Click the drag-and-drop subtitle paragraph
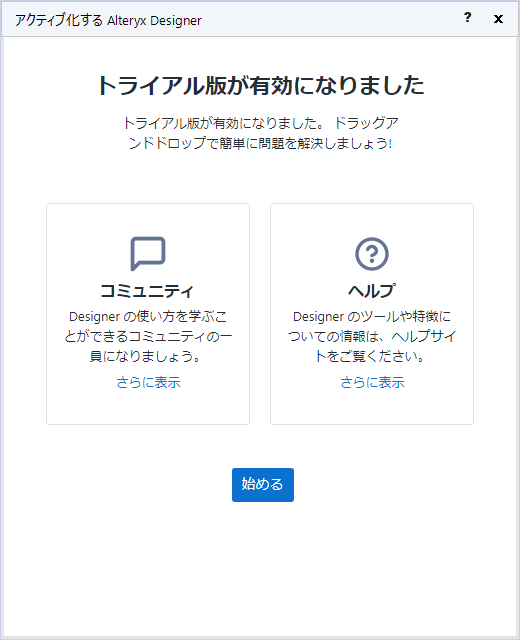This screenshot has height=640, width=520. [x=260, y=133]
